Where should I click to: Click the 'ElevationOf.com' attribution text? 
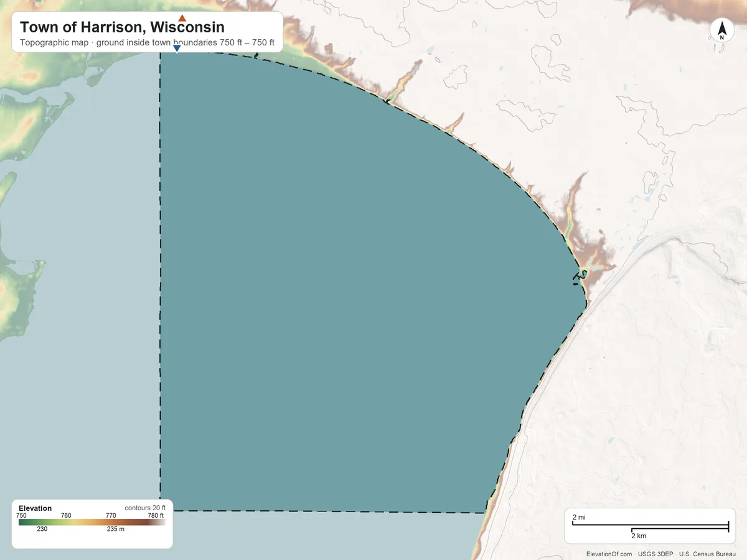[610, 554]
